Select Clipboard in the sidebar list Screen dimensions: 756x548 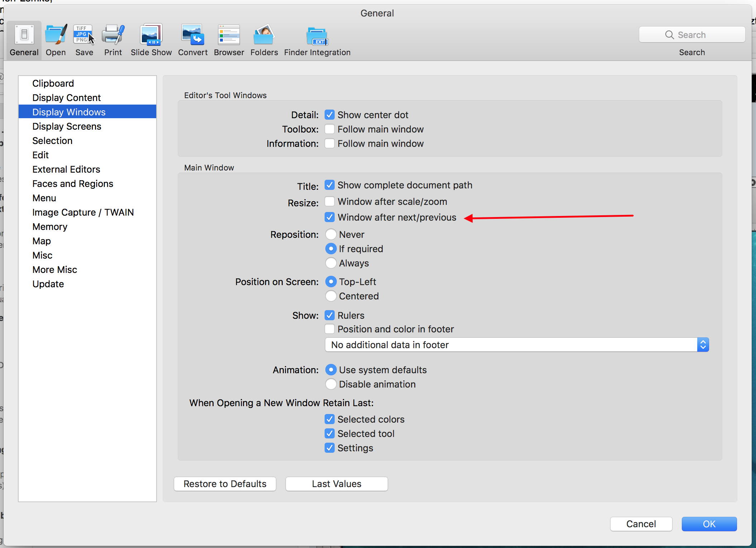pyautogui.click(x=87, y=83)
